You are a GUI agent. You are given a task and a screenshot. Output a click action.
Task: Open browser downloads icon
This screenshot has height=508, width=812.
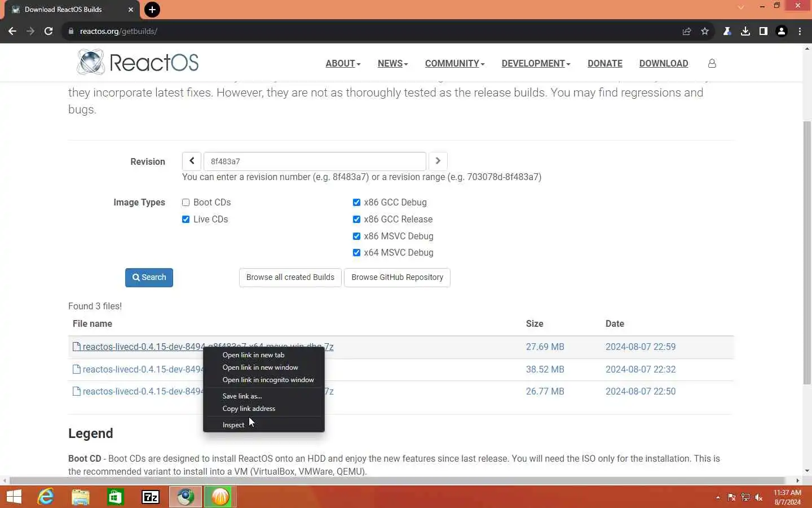tap(745, 31)
